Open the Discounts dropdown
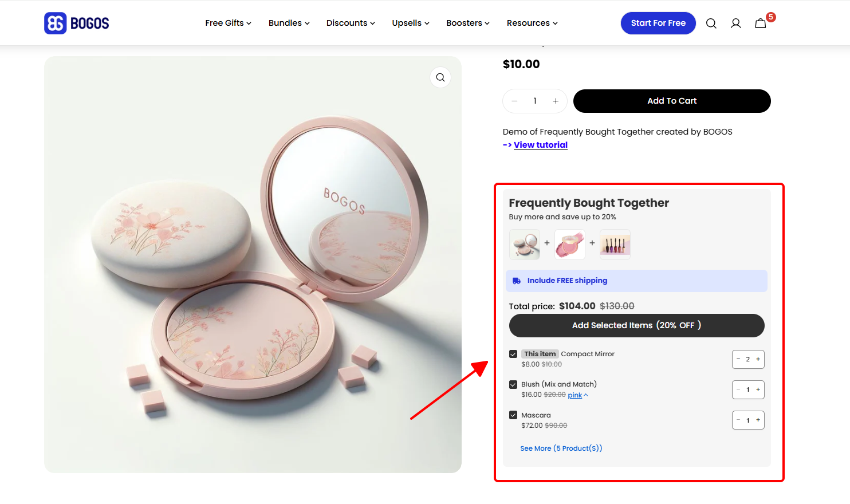 [350, 23]
